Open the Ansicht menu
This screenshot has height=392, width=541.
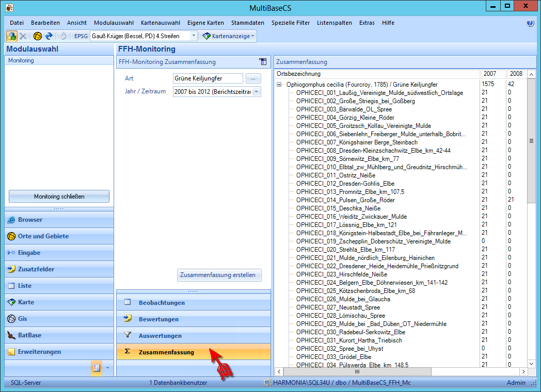coord(77,23)
